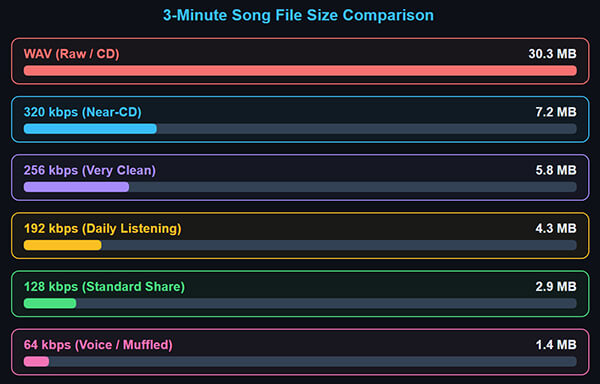Viewport: 600px width, 384px height.
Task: Select the '128 kbps (Standard Share)' label
Action: tap(104, 286)
